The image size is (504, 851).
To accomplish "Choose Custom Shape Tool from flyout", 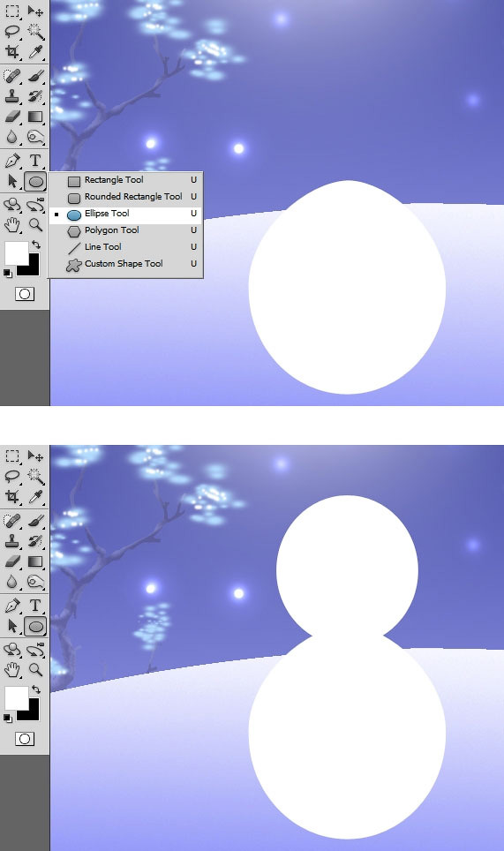I will click(126, 264).
